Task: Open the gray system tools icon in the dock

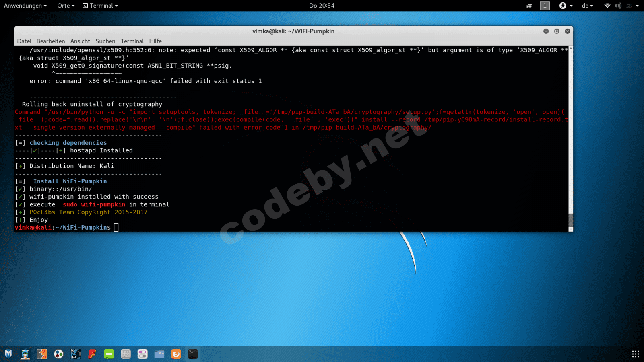Action: click(x=126, y=354)
